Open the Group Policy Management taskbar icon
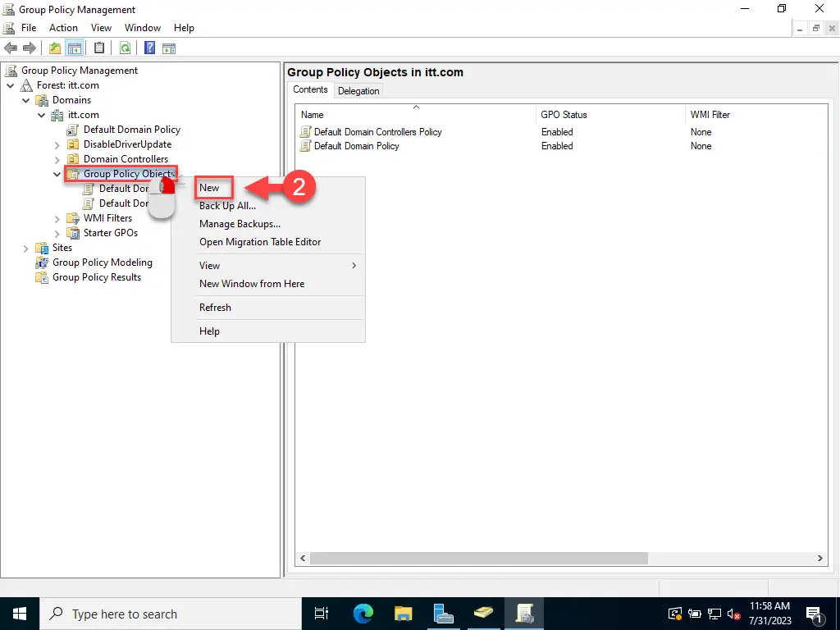 pos(523,614)
